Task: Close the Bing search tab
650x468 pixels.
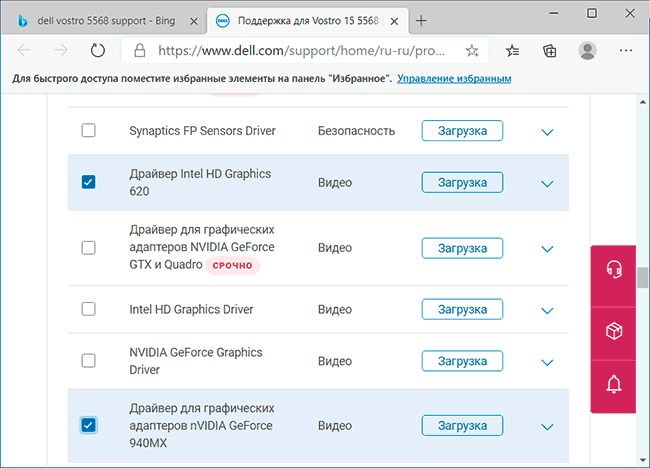Action: tap(194, 21)
